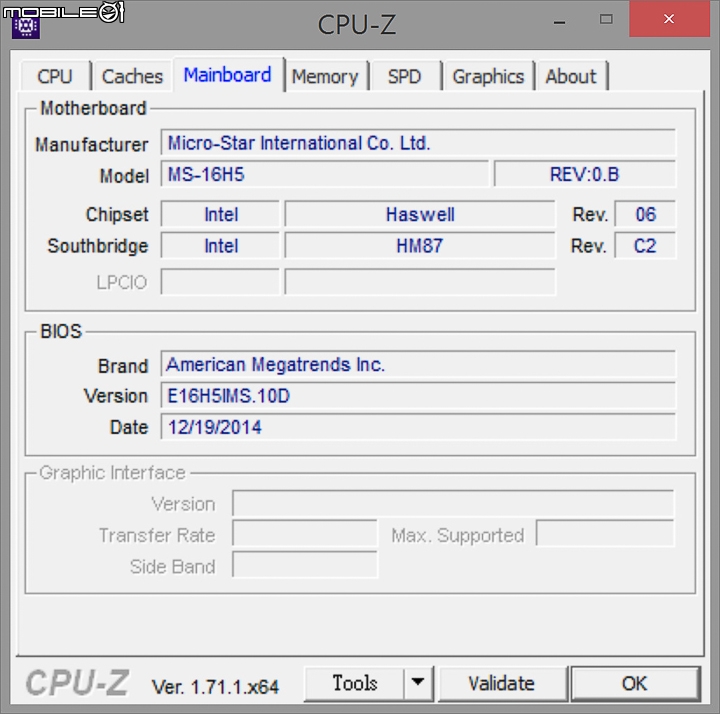The height and width of the screenshot is (714, 720).
Task: Click the Southbridge vendor Intel field
Action: tap(220, 245)
